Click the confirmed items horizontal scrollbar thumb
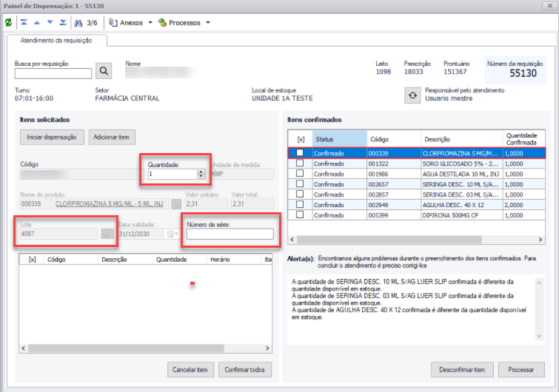The height and width of the screenshot is (392, 559). 389,240
